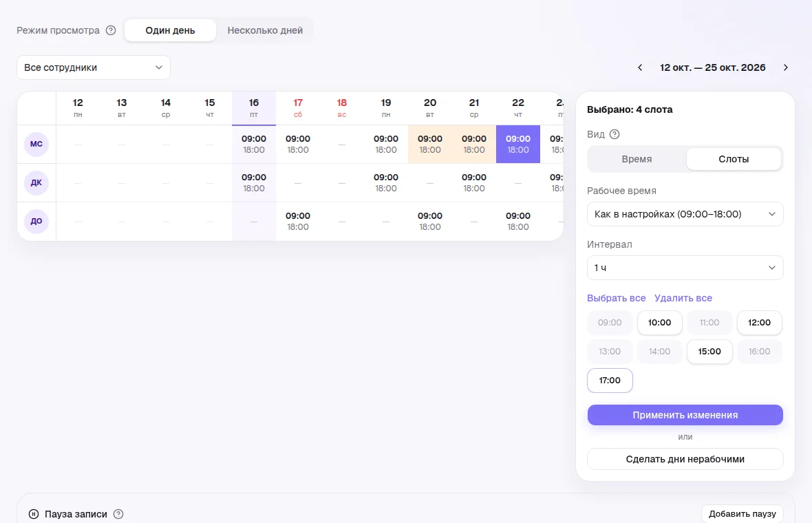Viewport: 812px width, 523px height.
Task: Click the date range 12 окт. — 25 окт. 2026
Action: (x=713, y=68)
